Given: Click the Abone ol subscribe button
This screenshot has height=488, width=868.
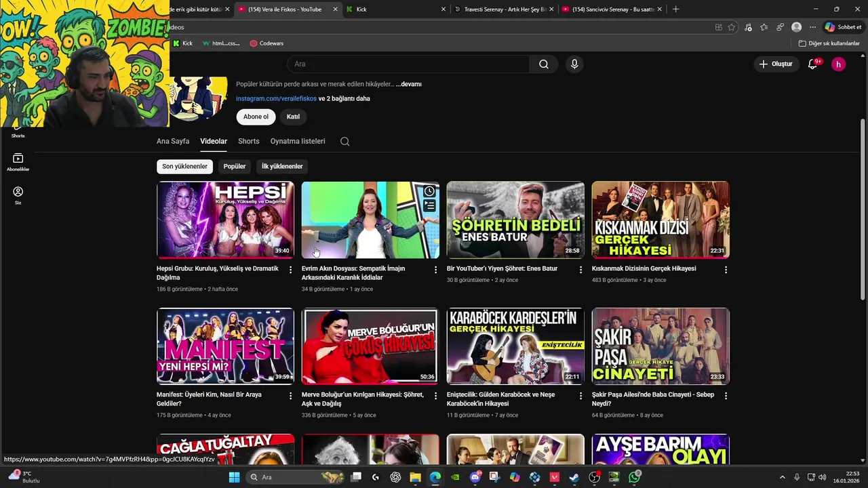Looking at the screenshot, I should click(256, 117).
